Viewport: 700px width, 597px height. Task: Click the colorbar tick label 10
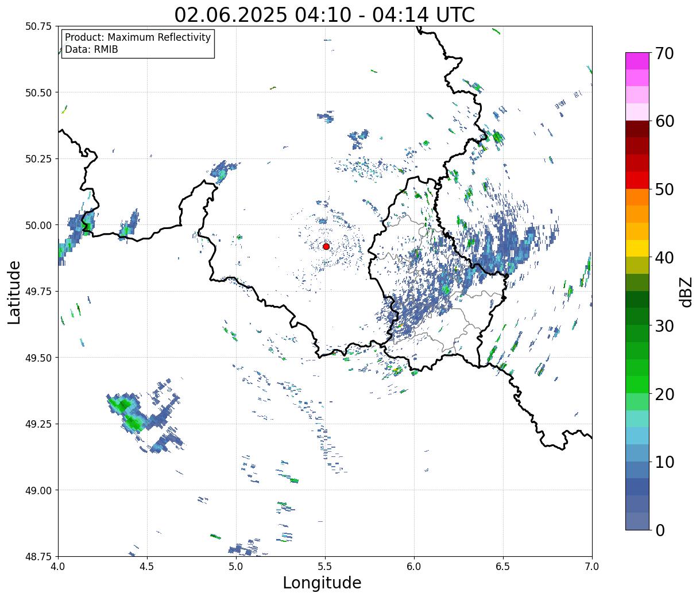(664, 462)
